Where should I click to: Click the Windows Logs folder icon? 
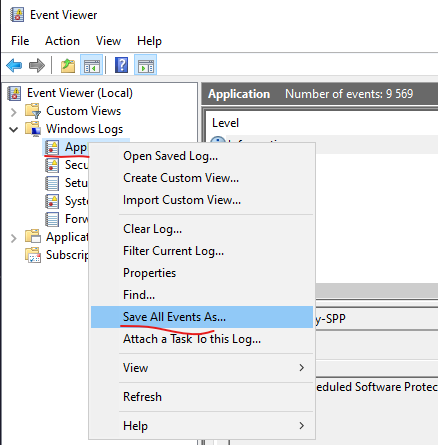pos(33,129)
